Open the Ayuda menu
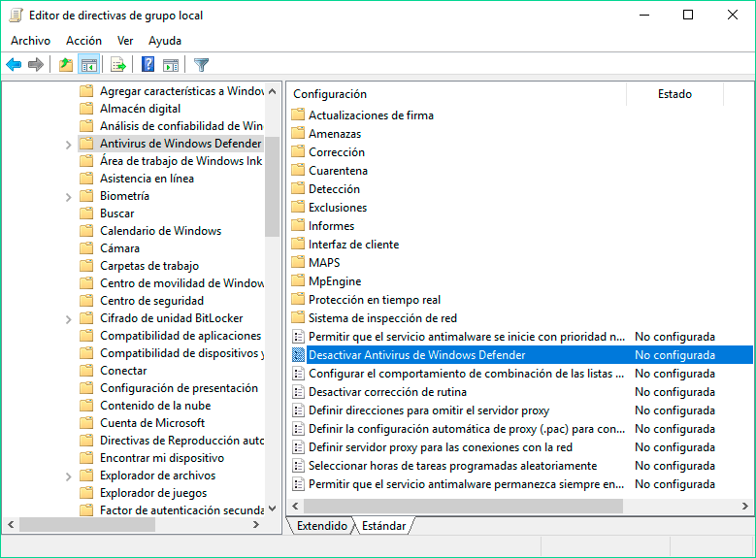This screenshot has height=558, width=756. click(165, 41)
